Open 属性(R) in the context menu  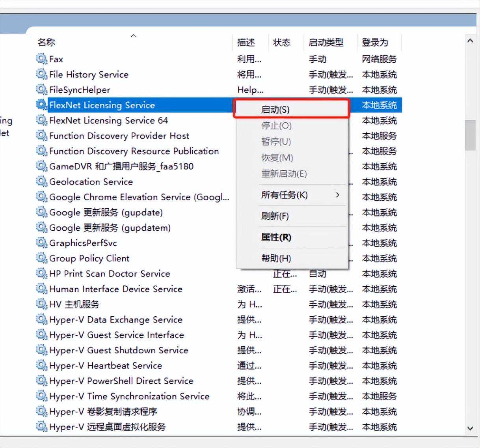(x=276, y=237)
